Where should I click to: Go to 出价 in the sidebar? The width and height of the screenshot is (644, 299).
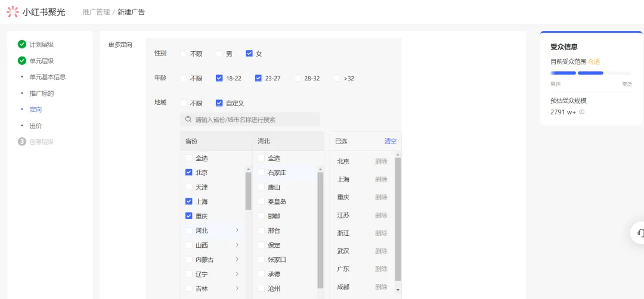pos(36,126)
